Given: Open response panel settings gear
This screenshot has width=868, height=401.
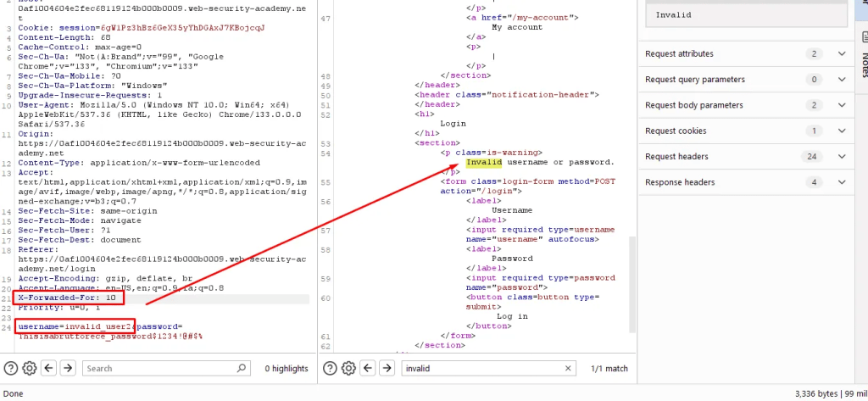Looking at the screenshot, I should pyautogui.click(x=349, y=368).
